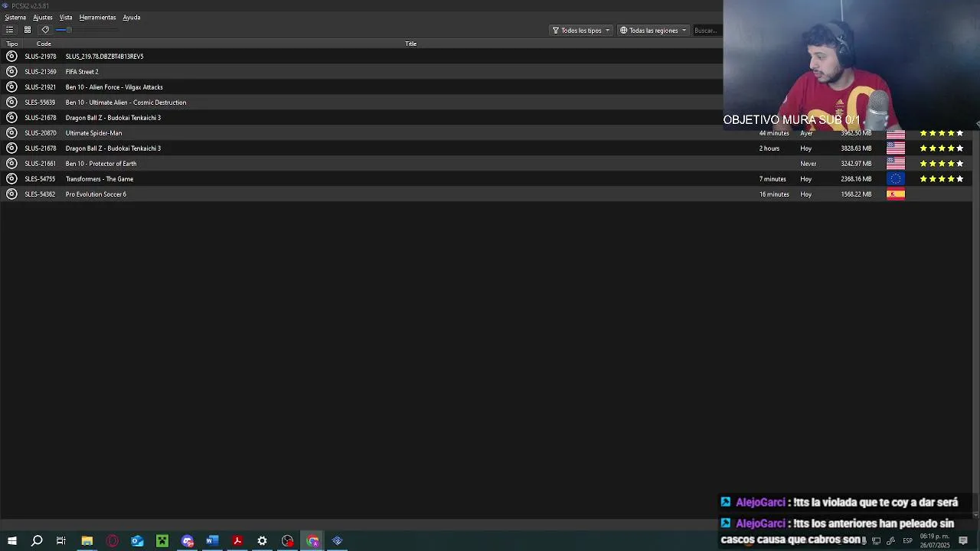Screen dimensions: 980x551
Task: Select Ben 10 - Alien Force - Vilgax Attacks
Action: pyautogui.click(x=114, y=87)
